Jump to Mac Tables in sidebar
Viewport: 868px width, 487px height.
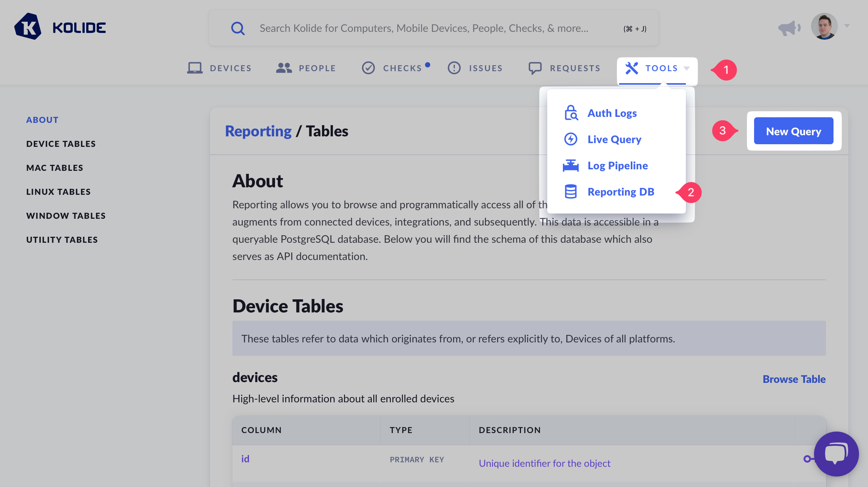tap(55, 168)
